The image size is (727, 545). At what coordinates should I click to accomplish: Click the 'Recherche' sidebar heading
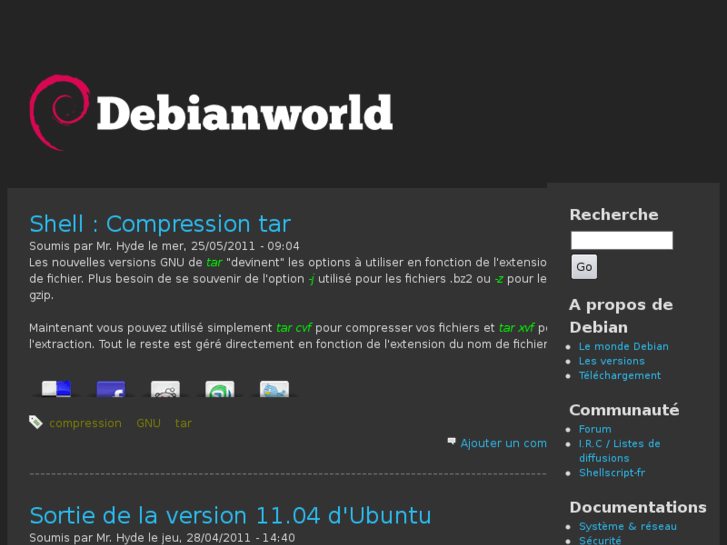tap(614, 215)
